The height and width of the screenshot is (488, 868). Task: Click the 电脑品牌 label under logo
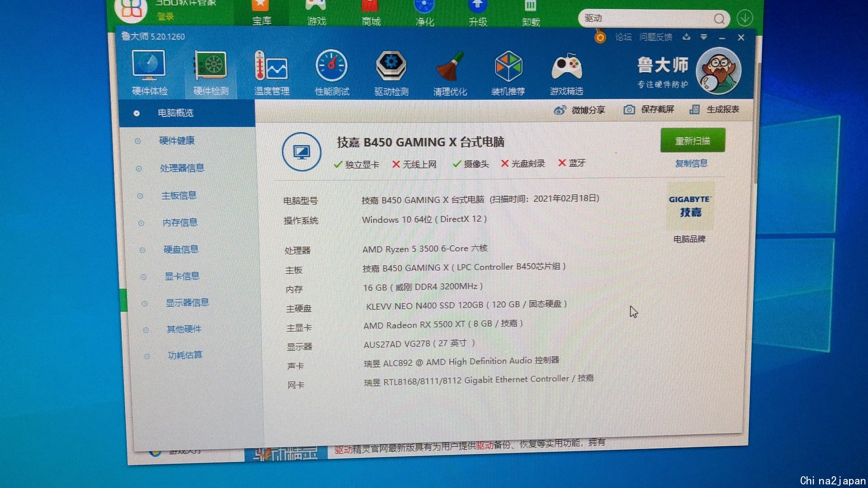coord(689,239)
